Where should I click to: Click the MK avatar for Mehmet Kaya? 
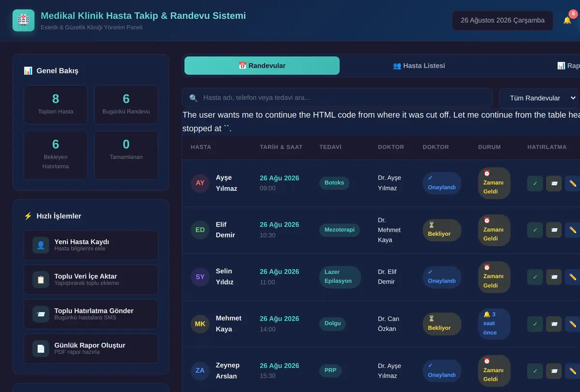coord(200,324)
